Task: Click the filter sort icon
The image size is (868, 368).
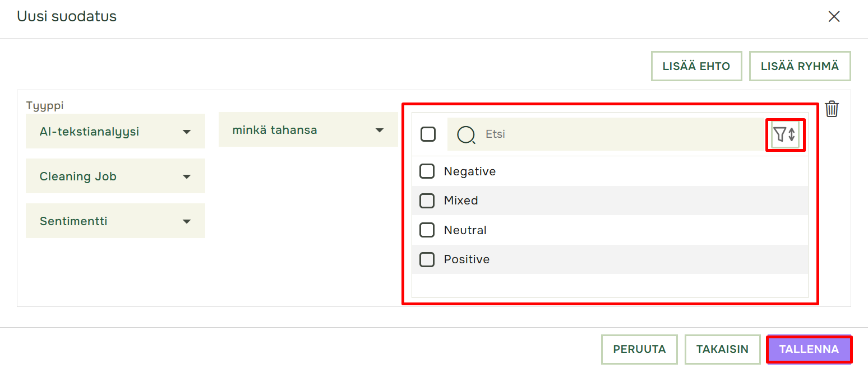Action: click(785, 134)
